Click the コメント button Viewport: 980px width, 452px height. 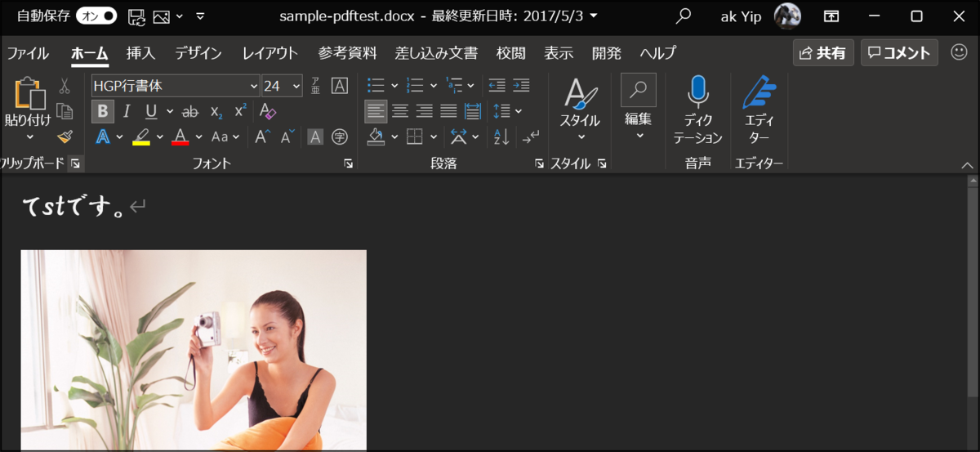899,52
